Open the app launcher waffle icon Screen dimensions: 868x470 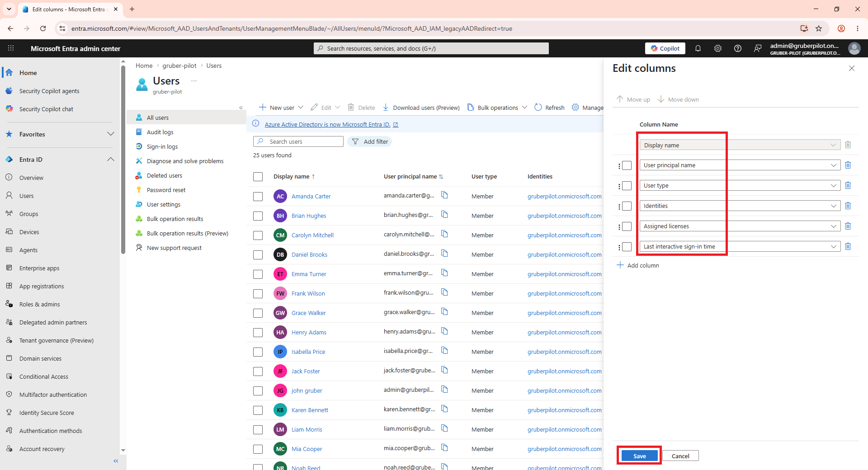pos(11,48)
